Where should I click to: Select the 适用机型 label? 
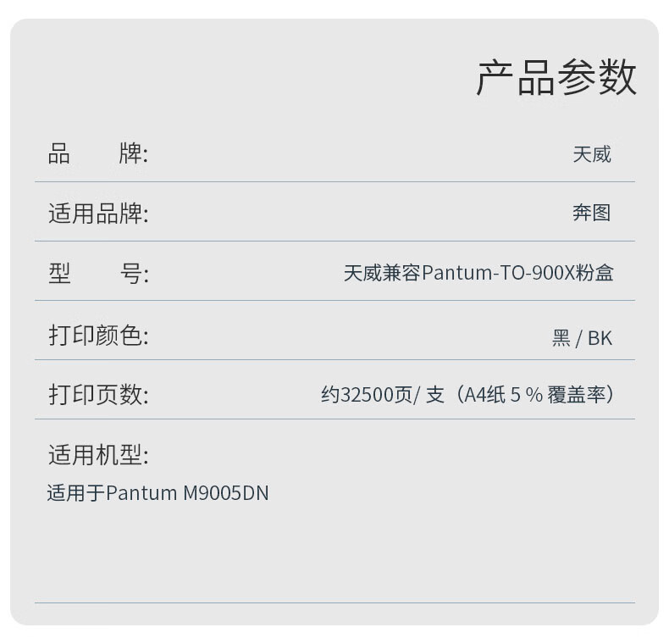[x=98, y=454]
